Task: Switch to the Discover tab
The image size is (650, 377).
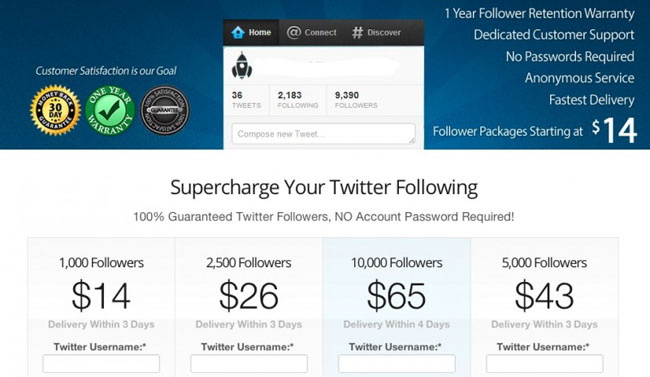Action: 384,32
